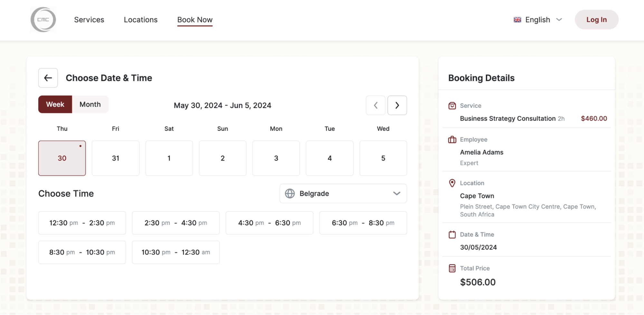Click the Plein Street address text

point(528,210)
